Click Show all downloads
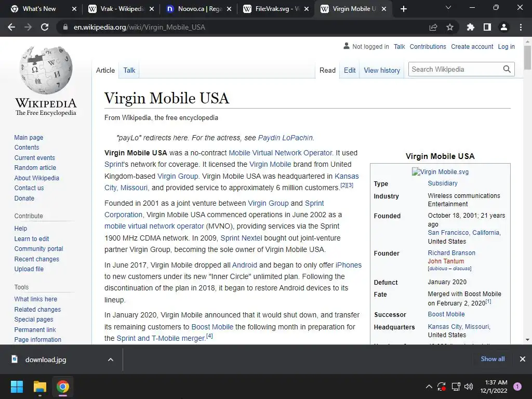This screenshot has width=532, height=399. pyautogui.click(x=493, y=358)
